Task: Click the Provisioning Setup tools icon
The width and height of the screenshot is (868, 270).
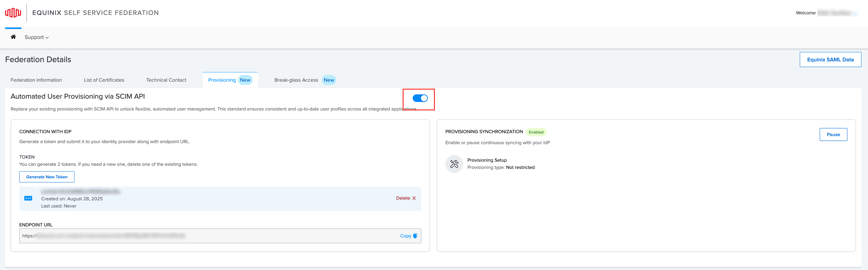Action: pos(454,164)
